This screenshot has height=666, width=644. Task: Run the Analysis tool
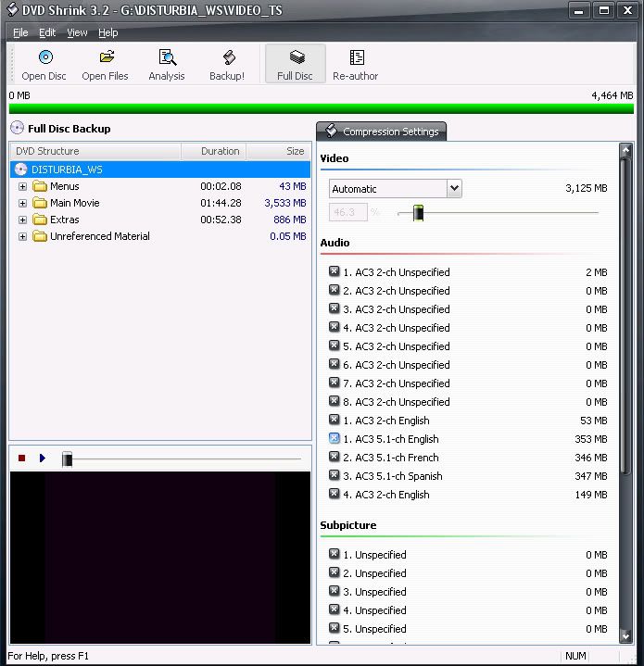pyautogui.click(x=167, y=64)
